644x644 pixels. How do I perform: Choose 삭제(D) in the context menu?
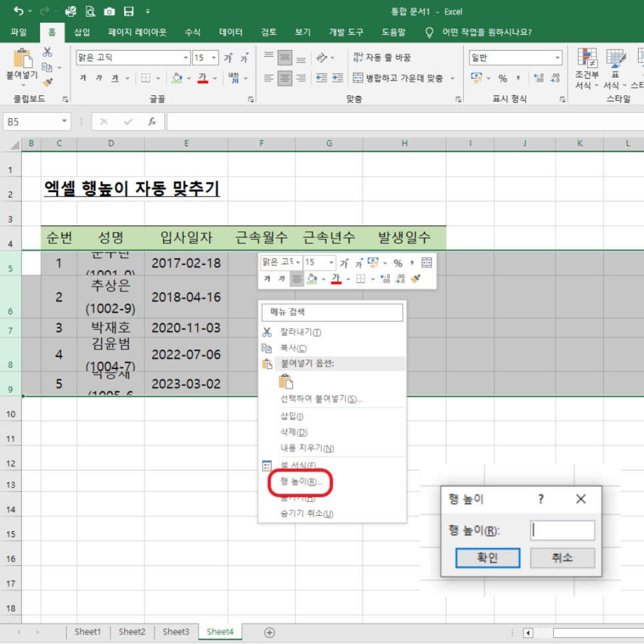(293, 432)
